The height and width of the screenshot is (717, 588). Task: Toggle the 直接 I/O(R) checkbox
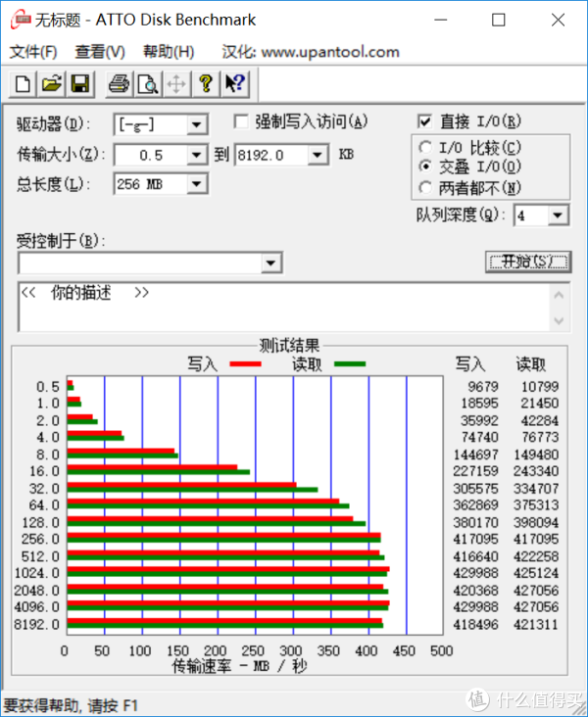pyautogui.click(x=424, y=121)
